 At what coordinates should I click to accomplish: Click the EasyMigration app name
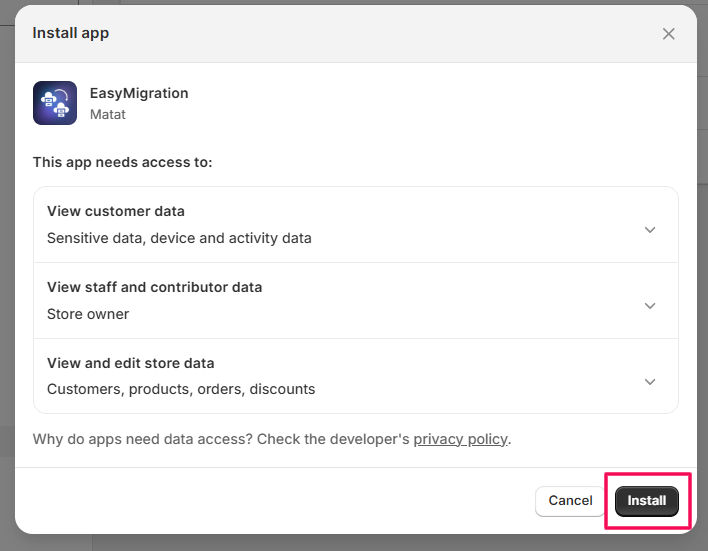click(x=139, y=93)
